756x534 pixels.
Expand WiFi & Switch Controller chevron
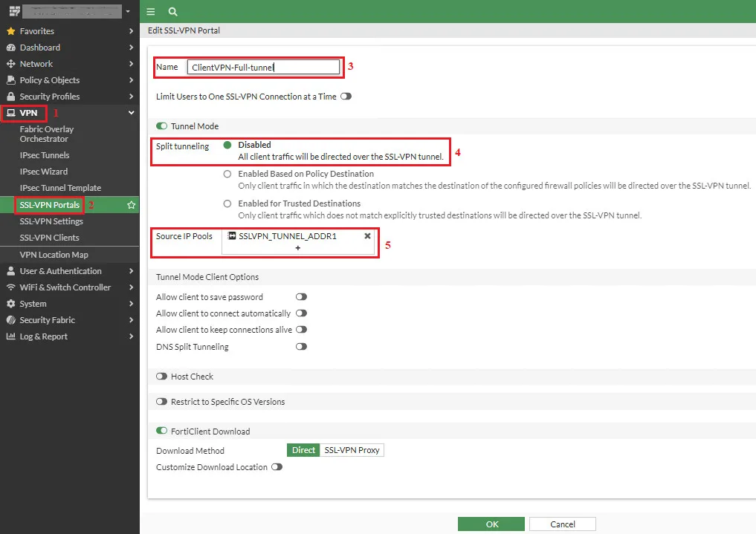click(x=131, y=287)
